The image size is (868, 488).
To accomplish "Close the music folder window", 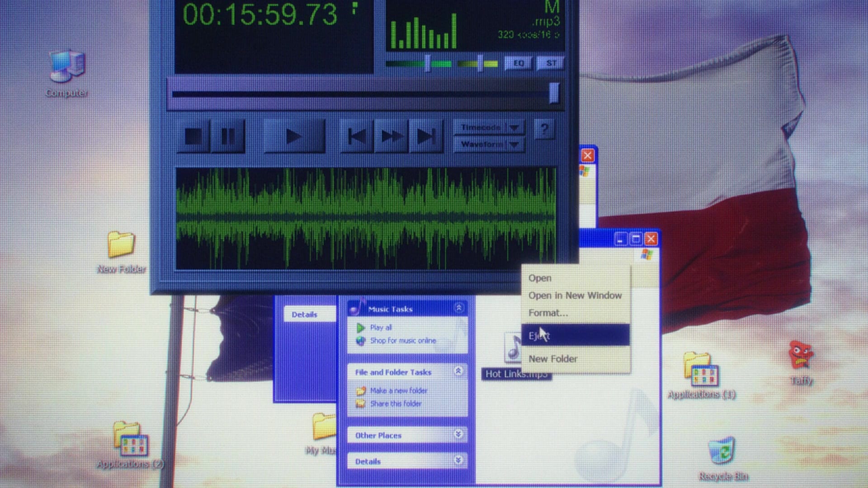I will click(651, 239).
